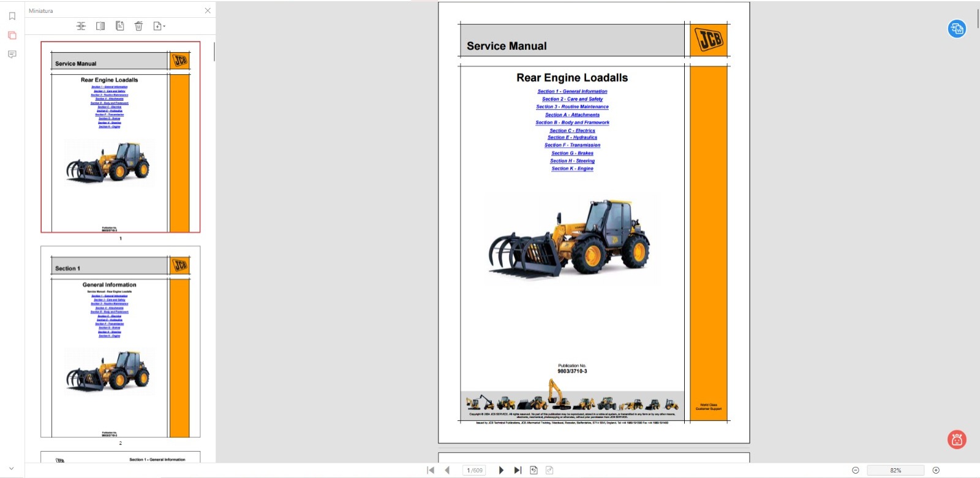980x478 pixels.
Task: Open the Section 2 - Care and Safety link
Action: pyautogui.click(x=572, y=99)
